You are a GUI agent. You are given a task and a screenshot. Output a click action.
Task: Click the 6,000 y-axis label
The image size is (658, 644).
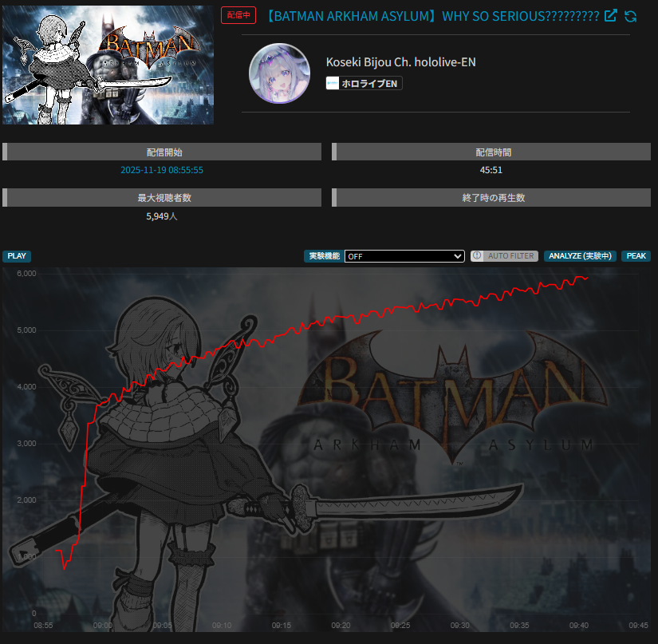(26, 273)
